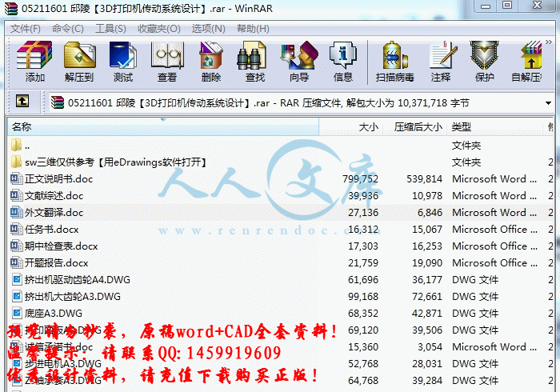
Task: Sort by the Type (类型) column header
Action: tap(494, 126)
